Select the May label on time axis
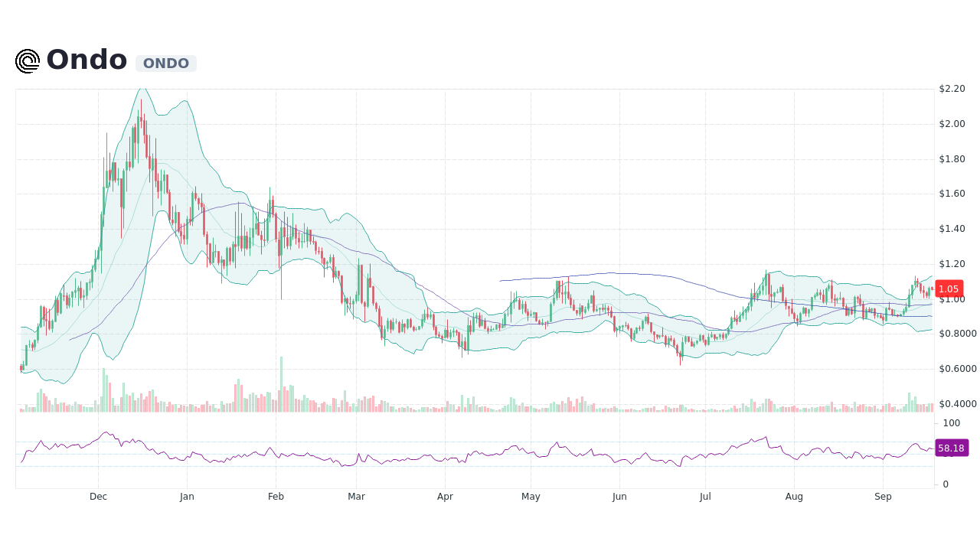 point(531,497)
